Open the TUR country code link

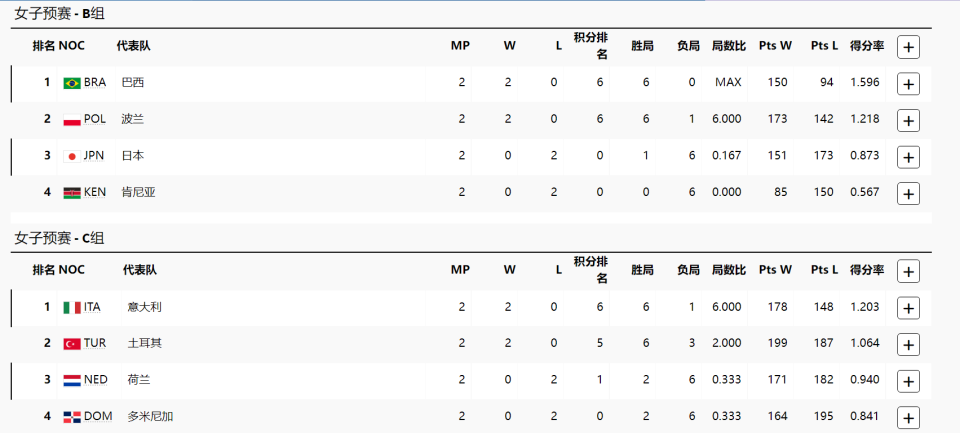pos(95,344)
